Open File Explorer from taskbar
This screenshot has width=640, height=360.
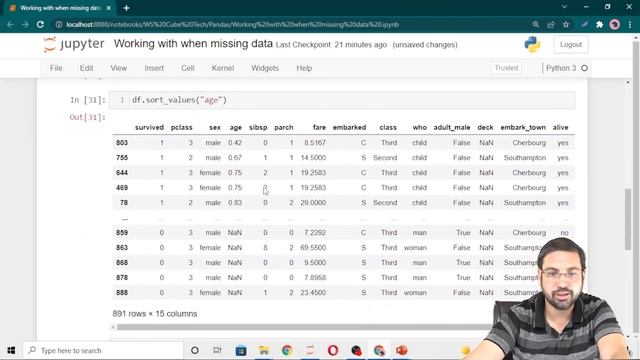coord(264,350)
